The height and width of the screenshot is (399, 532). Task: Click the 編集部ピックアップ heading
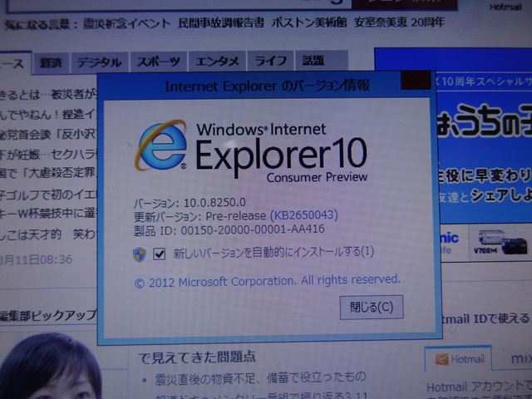(x=48, y=316)
